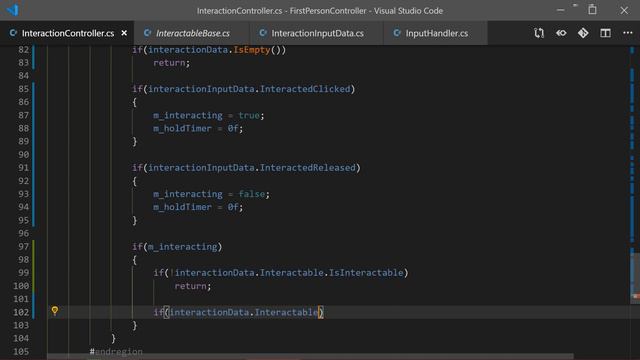The width and height of the screenshot is (640, 360).
Task: Click the compare changes icon in editor toolbar
Action: click(539, 33)
